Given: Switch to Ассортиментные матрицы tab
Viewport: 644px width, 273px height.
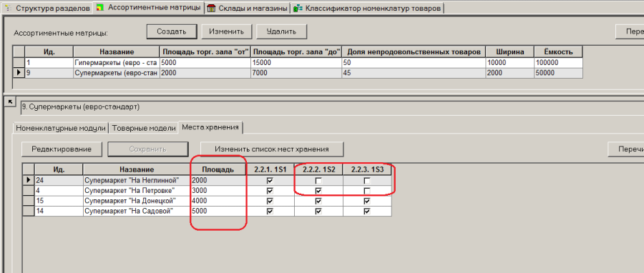Looking at the screenshot, I should (x=149, y=7).
